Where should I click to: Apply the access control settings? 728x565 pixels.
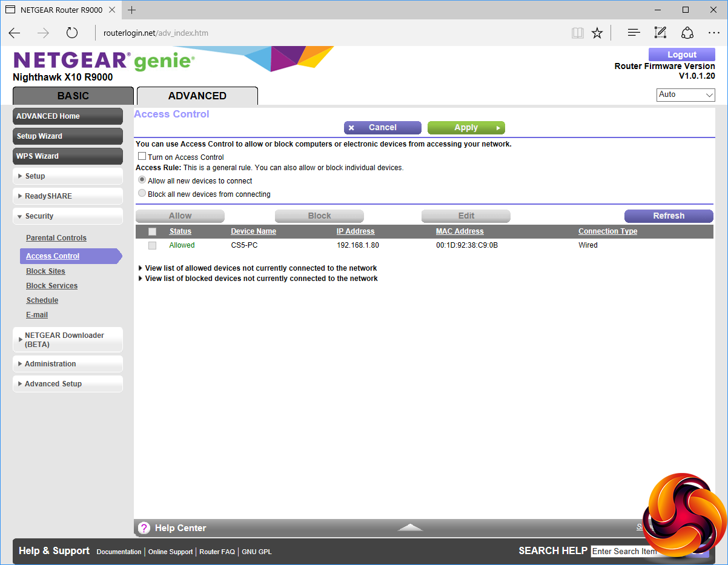click(466, 128)
